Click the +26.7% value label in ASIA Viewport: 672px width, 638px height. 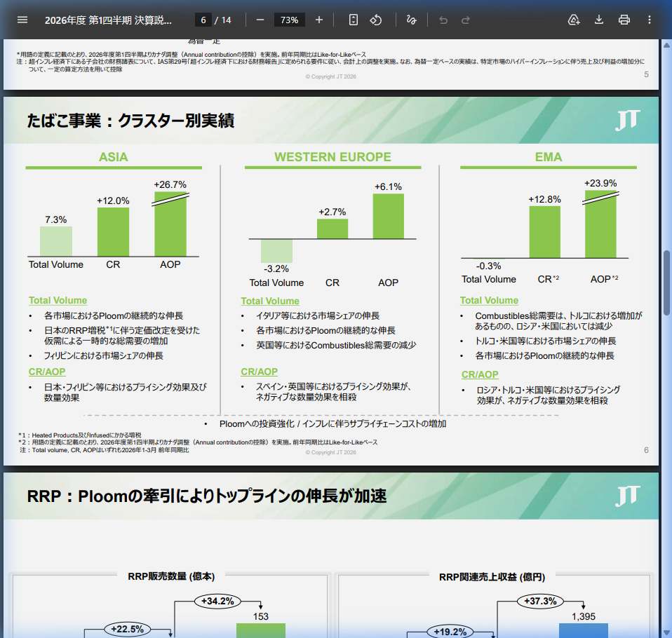[x=170, y=184]
